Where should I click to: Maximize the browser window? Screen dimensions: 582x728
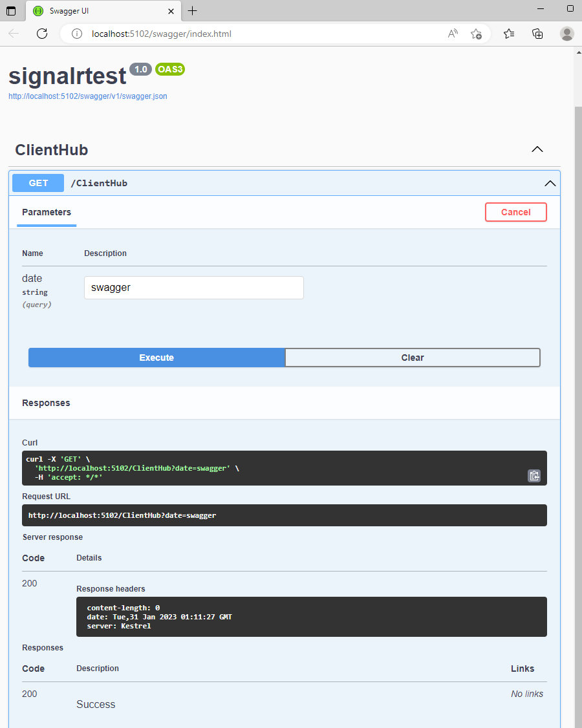point(570,9)
